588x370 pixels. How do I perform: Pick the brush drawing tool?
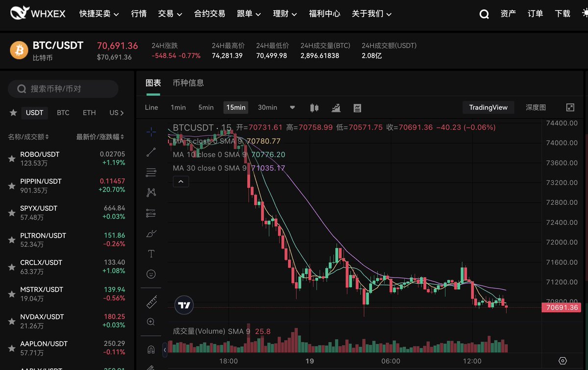pyautogui.click(x=151, y=234)
